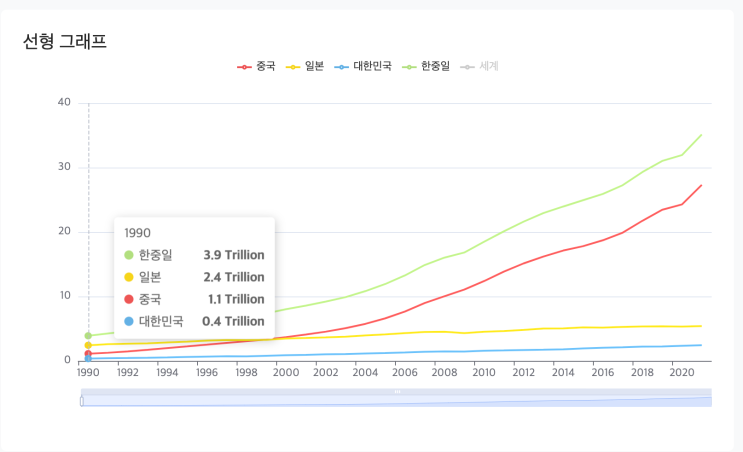Click the 2008 x-axis label
Screen dimensions: 743x452
tap(444, 373)
